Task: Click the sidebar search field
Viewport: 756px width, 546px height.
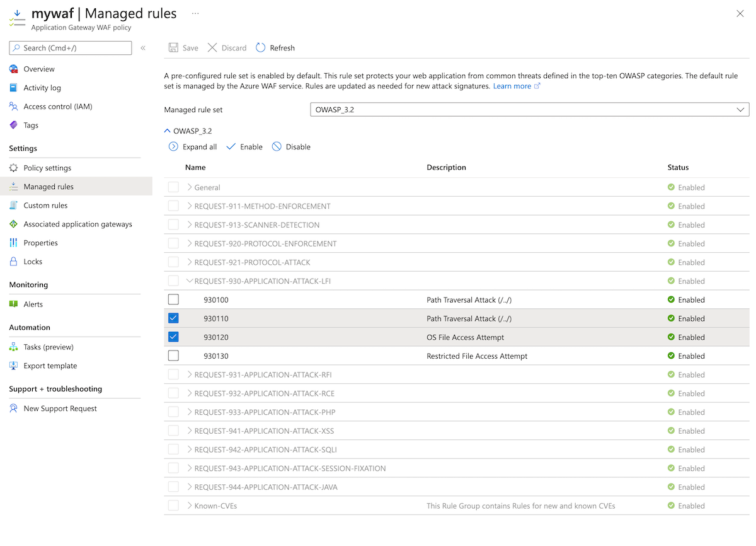Action: tap(71, 48)
